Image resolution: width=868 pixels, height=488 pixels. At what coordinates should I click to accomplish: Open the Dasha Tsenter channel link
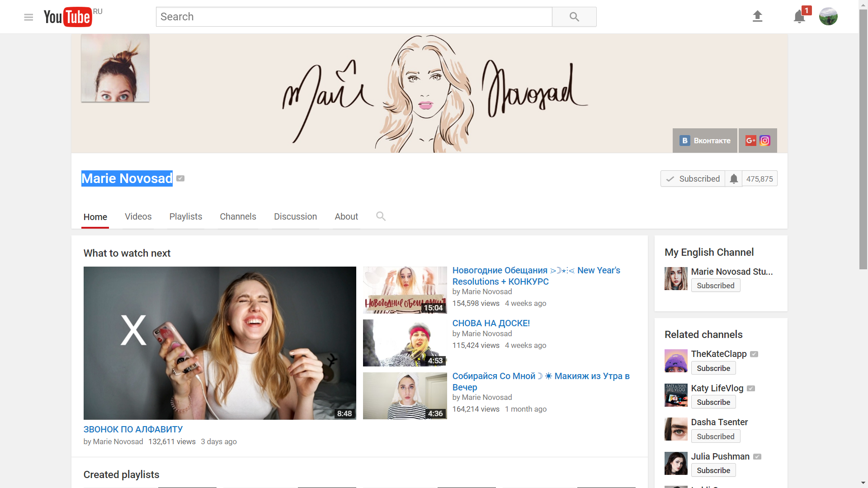(x=719, y=422)
